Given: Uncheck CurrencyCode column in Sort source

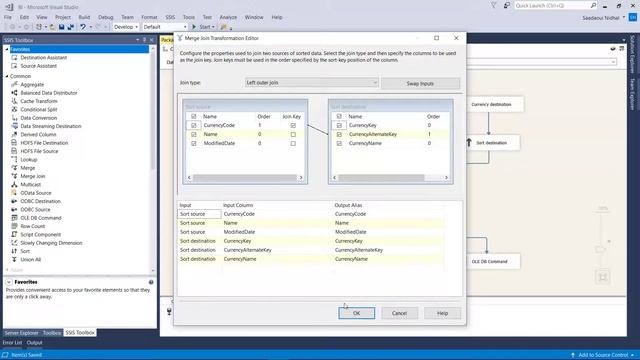Looking at the screenshot, I should coord(194,125).
